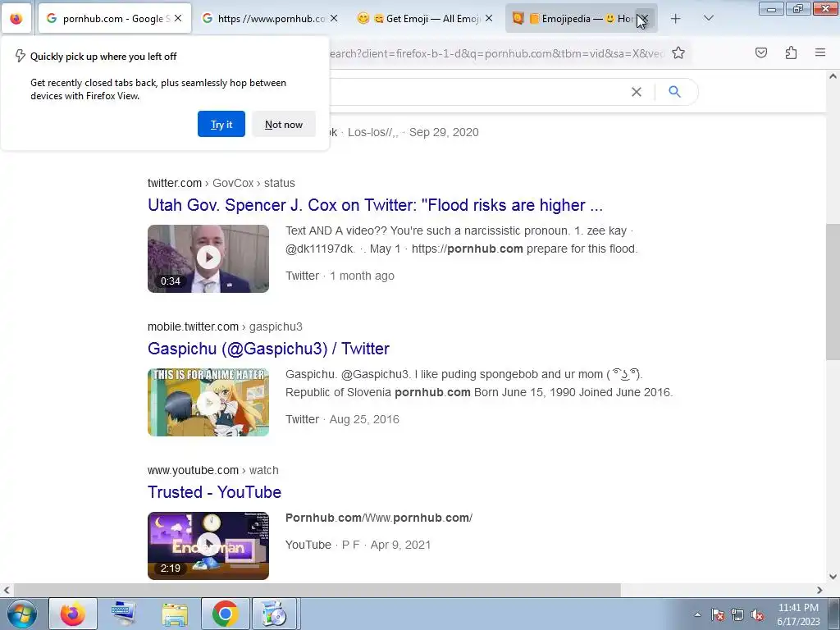Click the vertical scrollbar thumb
840x630 pixels.
point(833,292)
